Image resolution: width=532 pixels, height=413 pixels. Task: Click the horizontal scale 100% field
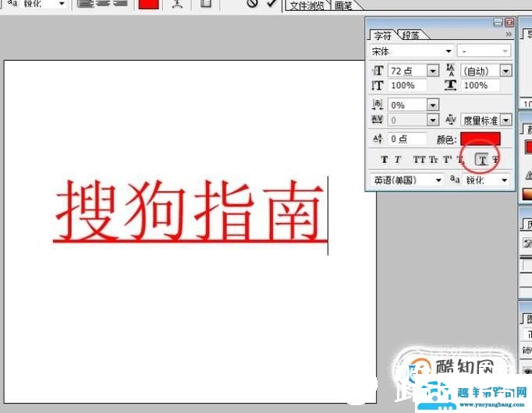point(481,85)
